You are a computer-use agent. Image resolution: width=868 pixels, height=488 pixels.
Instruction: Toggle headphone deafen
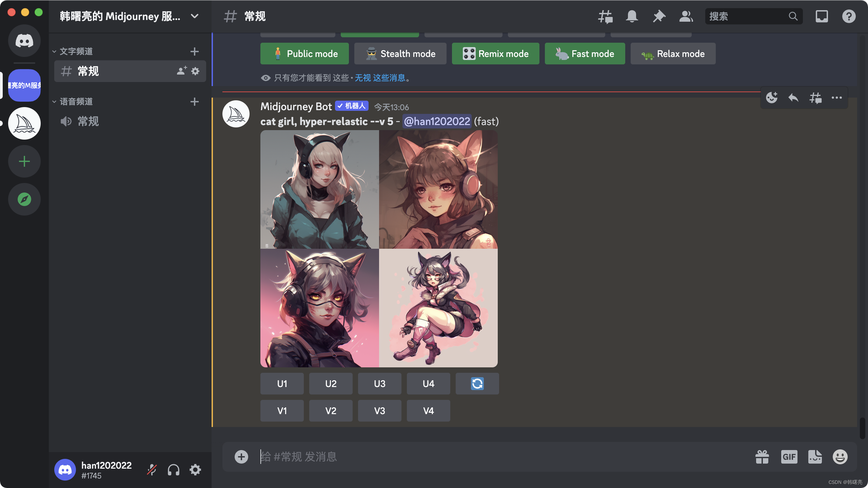(174, 470)
